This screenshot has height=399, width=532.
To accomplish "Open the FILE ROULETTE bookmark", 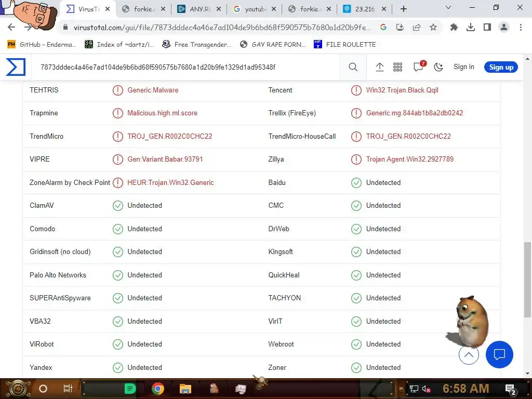I will [345, 45].
